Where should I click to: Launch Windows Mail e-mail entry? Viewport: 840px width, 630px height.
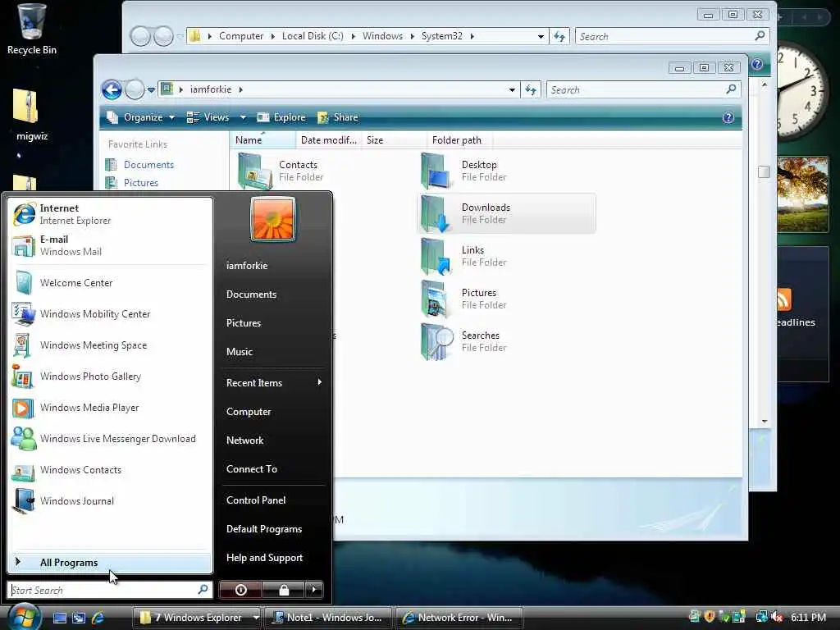110,245
